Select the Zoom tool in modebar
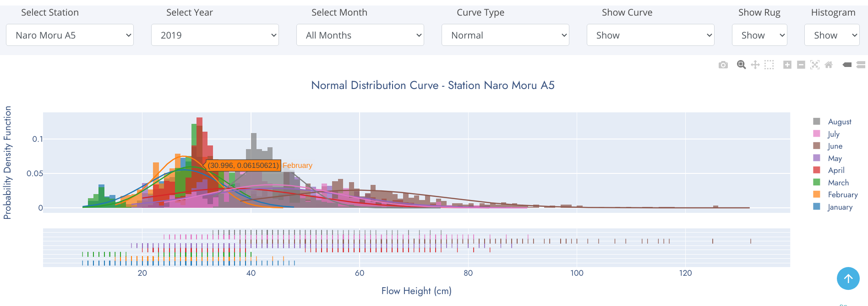 click(742, 65)
